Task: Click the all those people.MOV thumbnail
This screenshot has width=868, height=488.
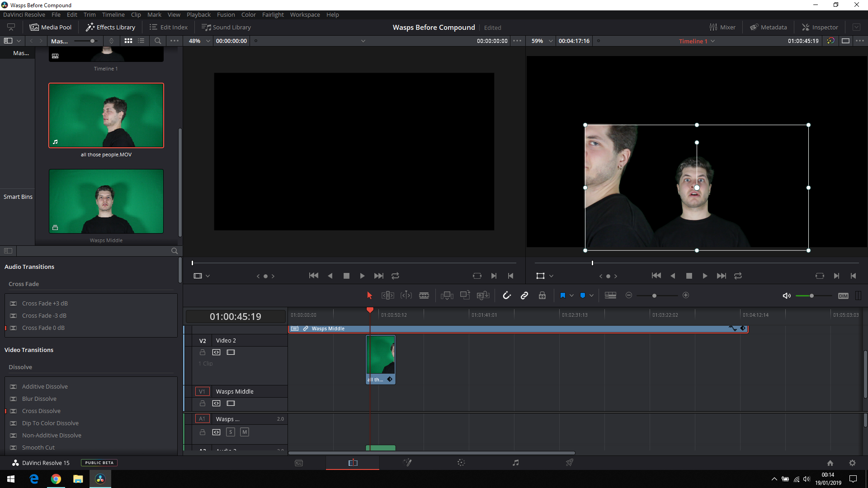Action: 106,115
